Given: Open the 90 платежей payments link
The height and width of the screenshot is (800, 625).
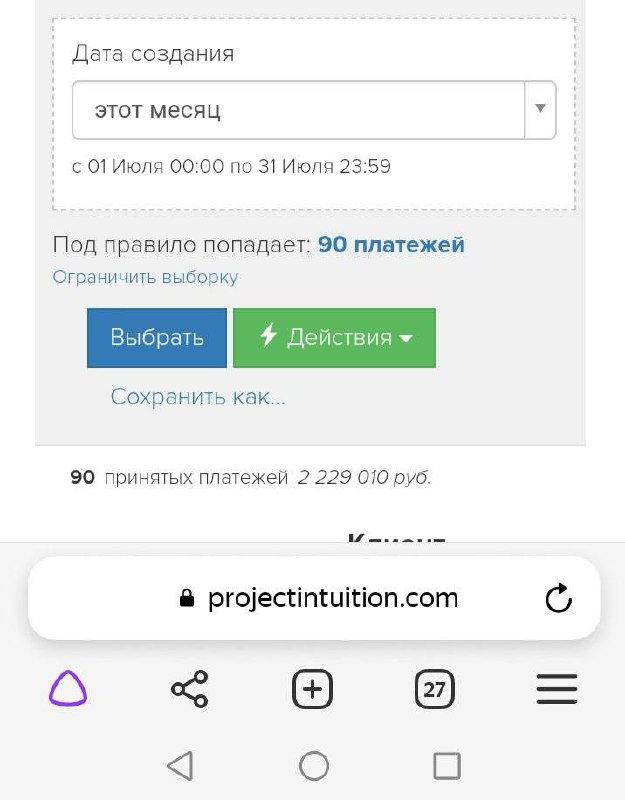Looking at the screenshot, I should (x=390, y=244).
